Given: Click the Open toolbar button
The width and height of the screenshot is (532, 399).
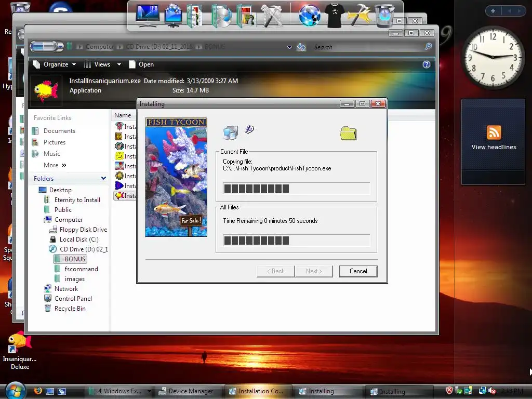Looking at the screenshot, I should 141,64.
